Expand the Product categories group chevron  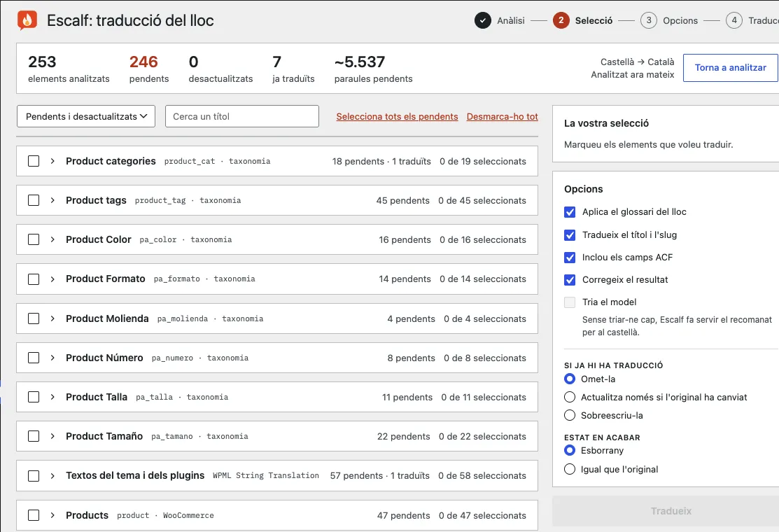pyautogui.click(x=52, y=161)
